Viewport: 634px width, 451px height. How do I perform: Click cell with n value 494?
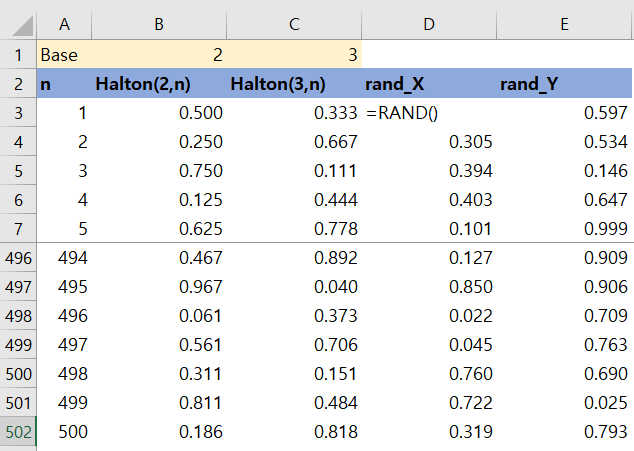64,258
